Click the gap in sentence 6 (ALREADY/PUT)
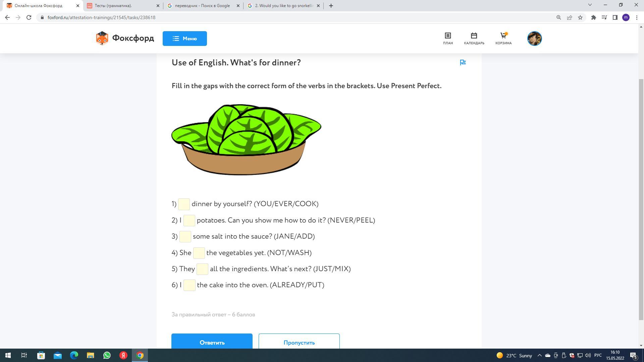Image resolution: width=644 pixels, height=362 pixels. (190, 285)
